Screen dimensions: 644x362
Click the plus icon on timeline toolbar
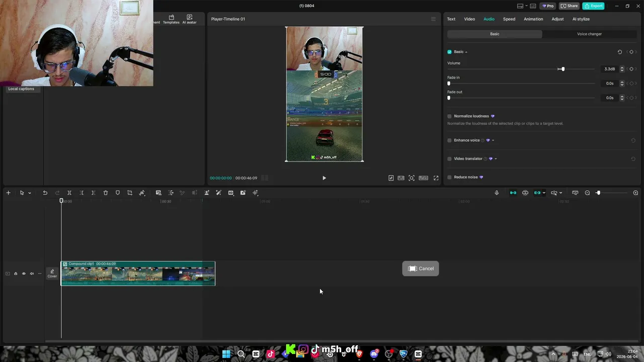(8, 193)
